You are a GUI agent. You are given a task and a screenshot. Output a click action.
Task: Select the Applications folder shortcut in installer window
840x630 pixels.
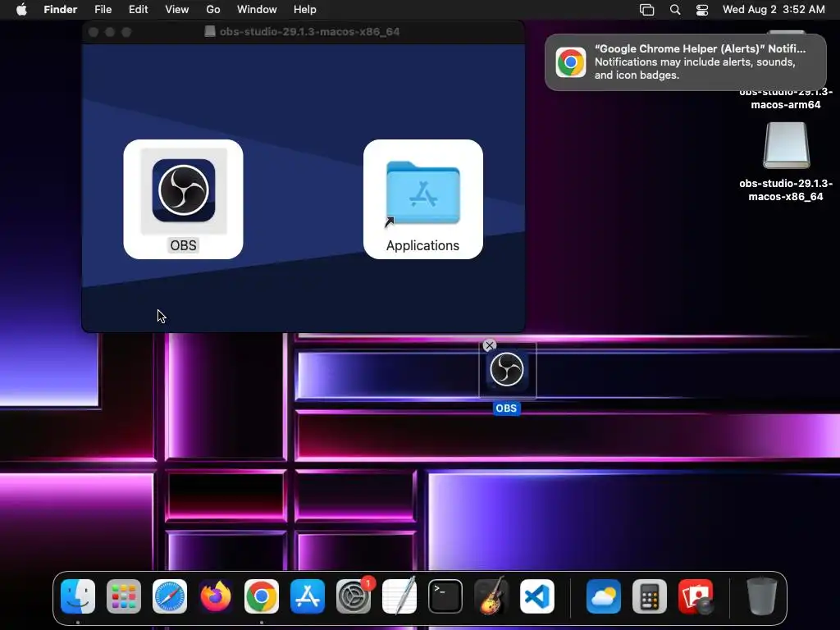point(422,192)
